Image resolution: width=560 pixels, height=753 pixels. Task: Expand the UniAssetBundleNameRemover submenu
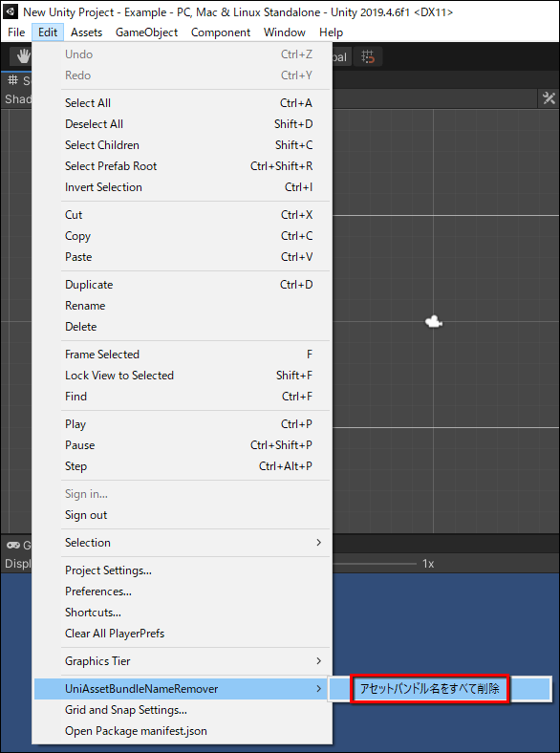click(x=182, y=689)
